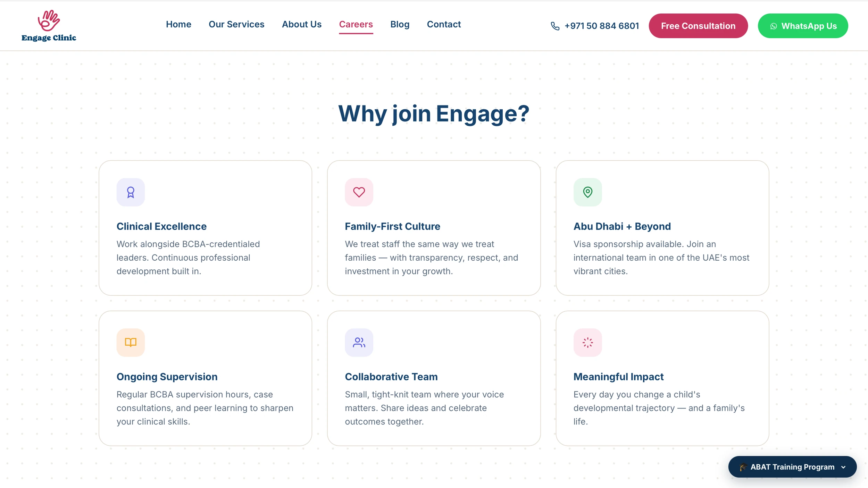868x488 pixels.
Task: Expand the ABAT Training Program chevron
Action: [x=843, y=467]
